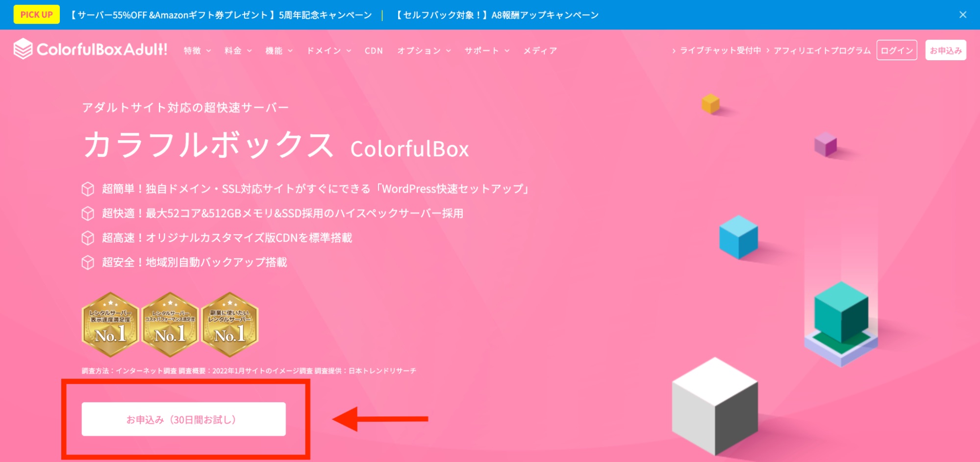This screenshot has height=462, width=980.
Task: Open the 5周年記念キャンペーン banner link
Action: tap(220, 15)
